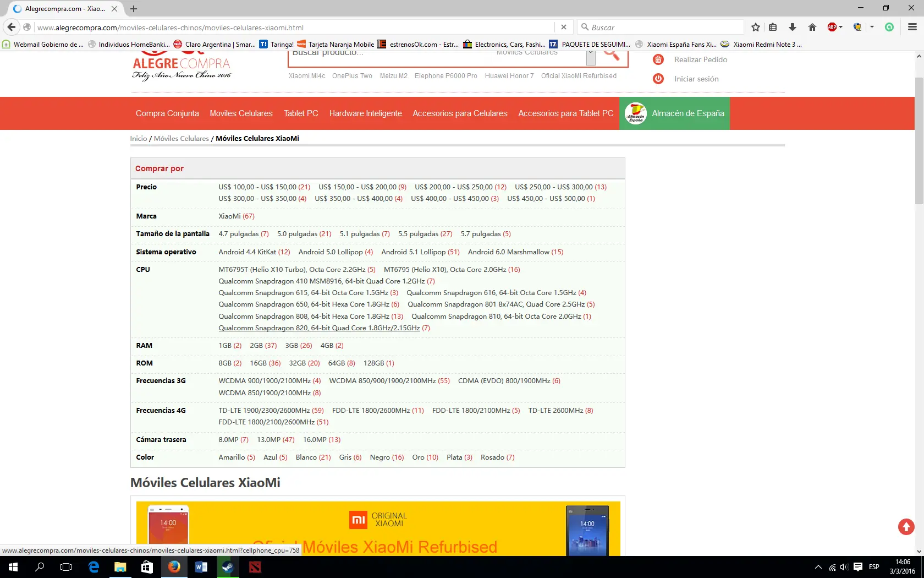This screenshot has width=924, height=578.
Task: Open the Firefox hamburger menu
Action: click(x=912, y=27)
